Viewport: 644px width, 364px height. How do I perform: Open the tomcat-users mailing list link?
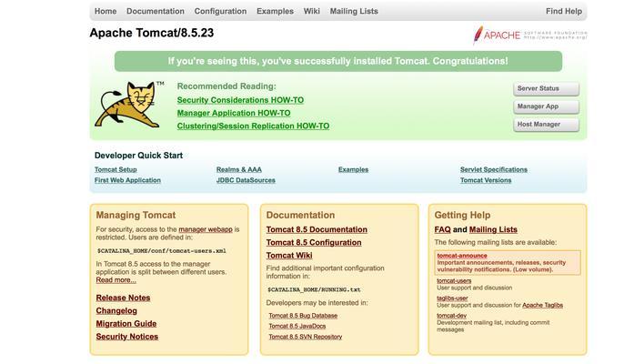[454, 280]
